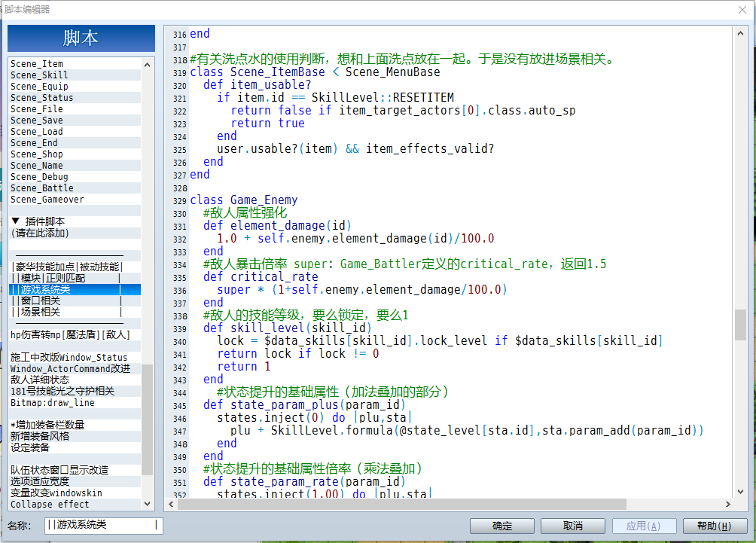The image size is (756, 543).
Task: Select Scene_Status script
Action: point(75,97)
